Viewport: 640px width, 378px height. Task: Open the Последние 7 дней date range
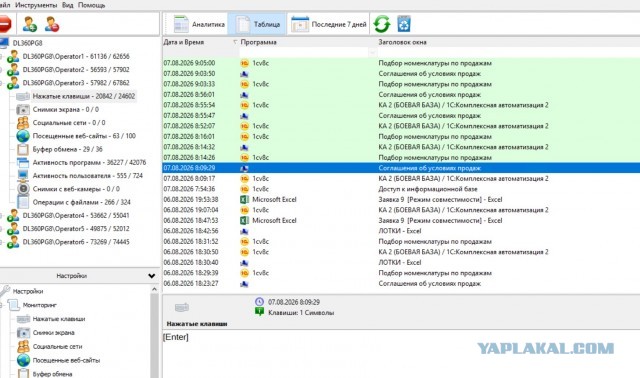coord(329,24)
